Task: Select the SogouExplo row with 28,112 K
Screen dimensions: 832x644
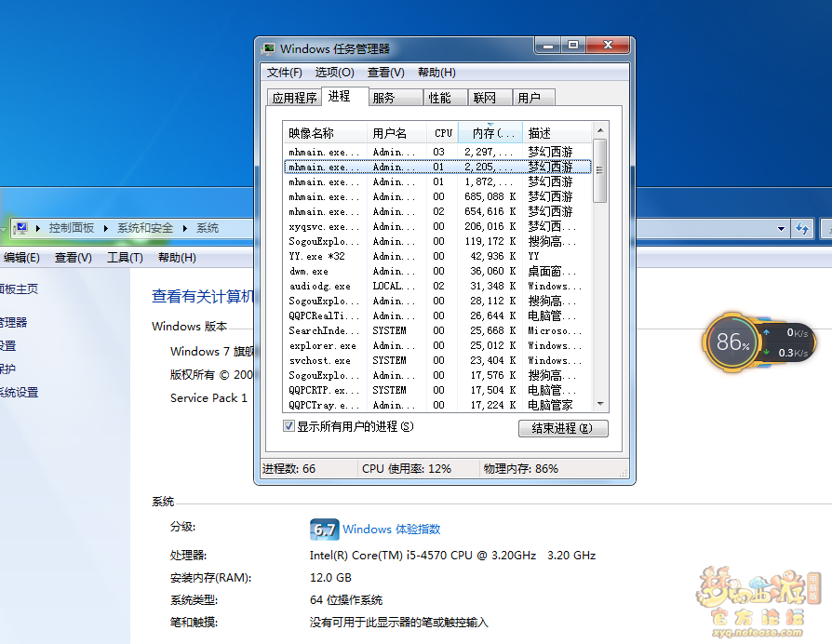Action: pos(437,301)
